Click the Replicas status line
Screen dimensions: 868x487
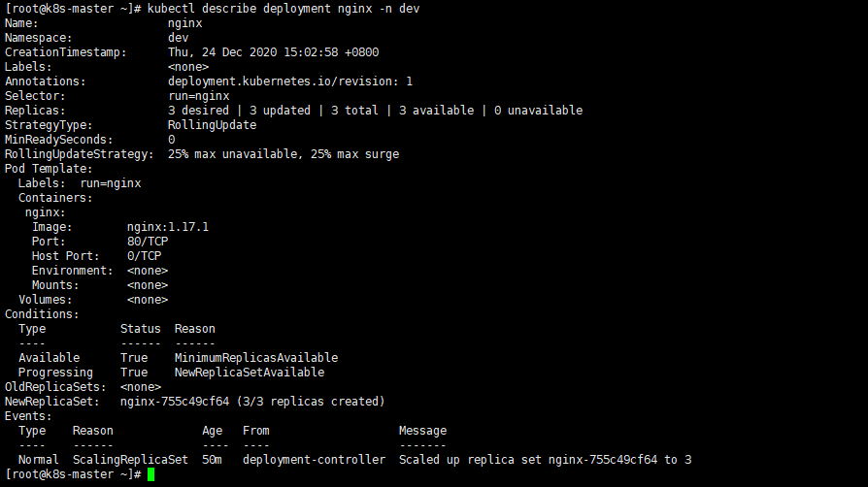coord(376,111)
